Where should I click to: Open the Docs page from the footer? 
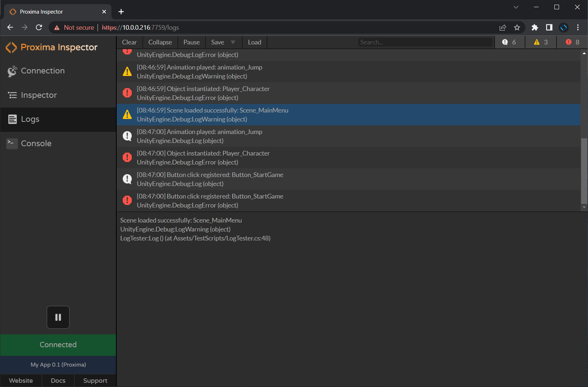pos(58,381)
